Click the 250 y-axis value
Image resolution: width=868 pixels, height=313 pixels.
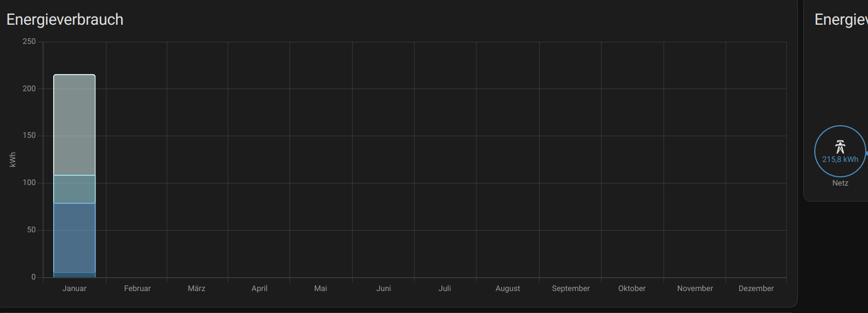(29, 41)
